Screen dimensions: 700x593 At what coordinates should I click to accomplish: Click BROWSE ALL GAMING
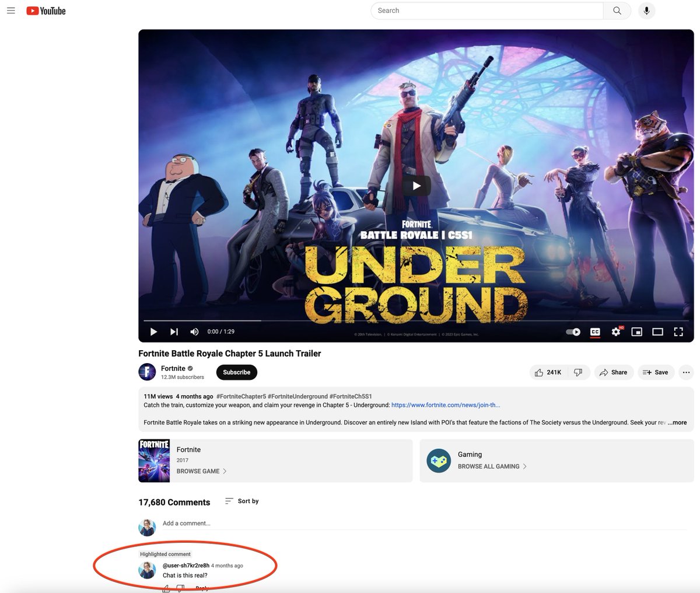click(492, 466)
